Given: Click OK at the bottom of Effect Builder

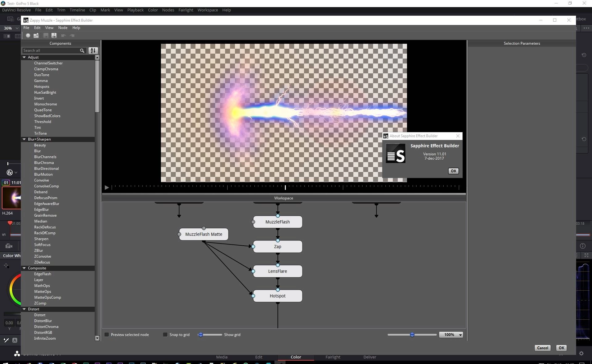Looking at the screenshot, I should point(561,348).
